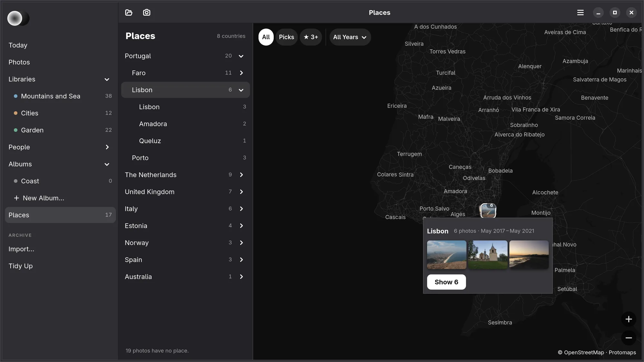644x362 pixels.
Task: Expand The Netherlands chevron
Action: [x=241, y=175]
